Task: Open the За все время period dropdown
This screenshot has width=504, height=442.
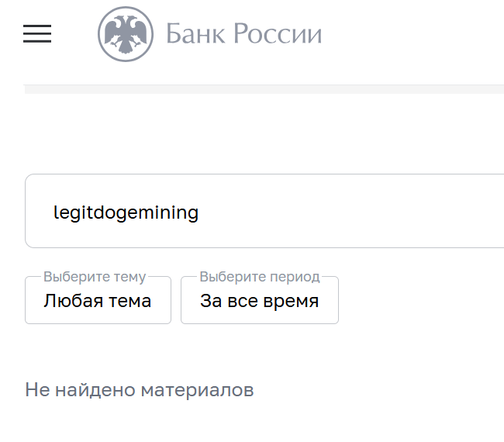Action: point(259,301)
